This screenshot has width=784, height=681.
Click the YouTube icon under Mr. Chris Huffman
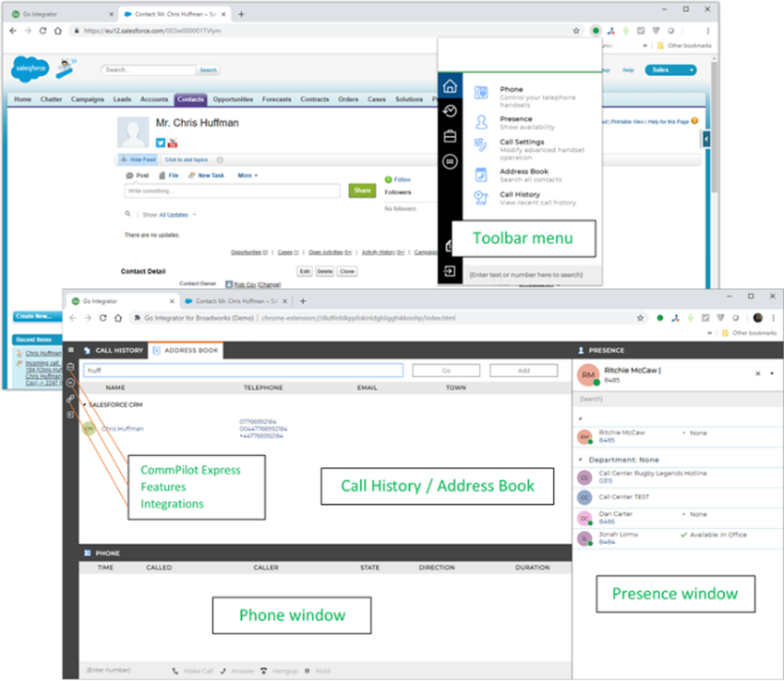pos(173,143)
